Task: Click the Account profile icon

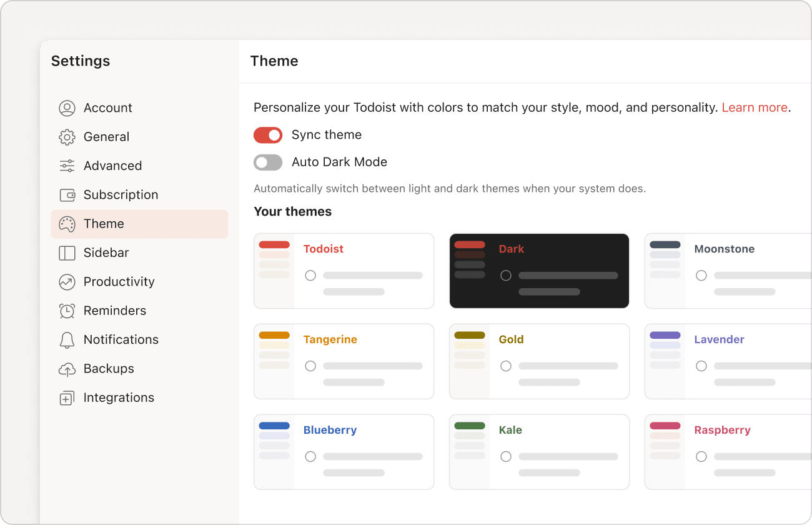Action: click(67, 107)
